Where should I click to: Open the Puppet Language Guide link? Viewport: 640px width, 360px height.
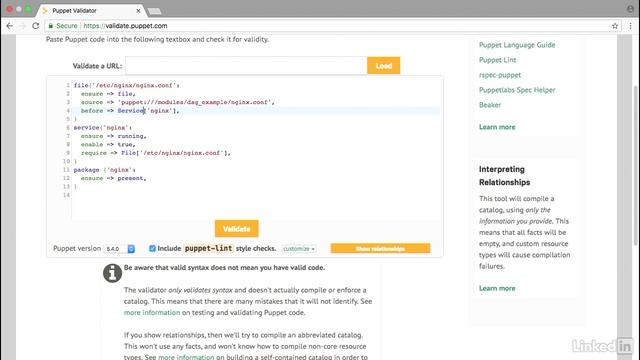click(517, 45)
